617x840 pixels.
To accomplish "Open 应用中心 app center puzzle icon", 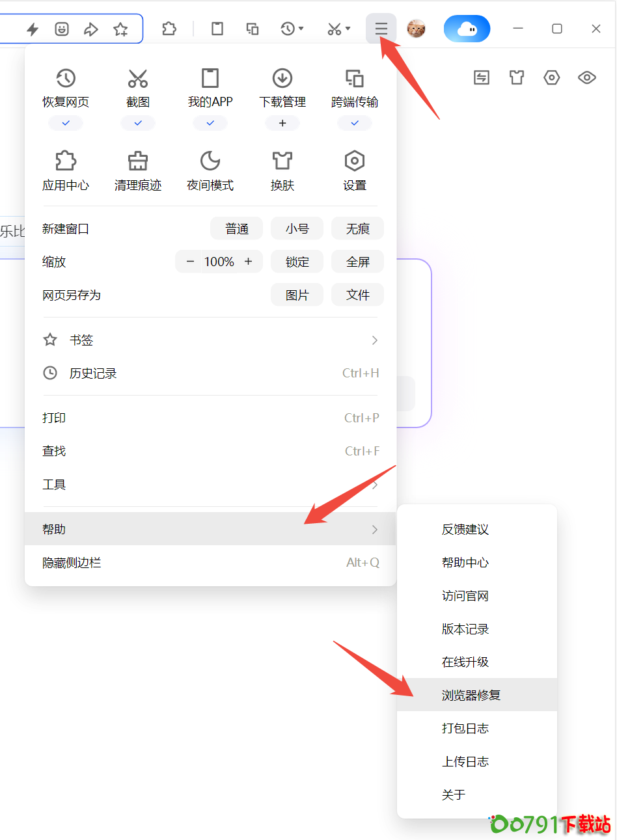I will (x=66, y=161).
